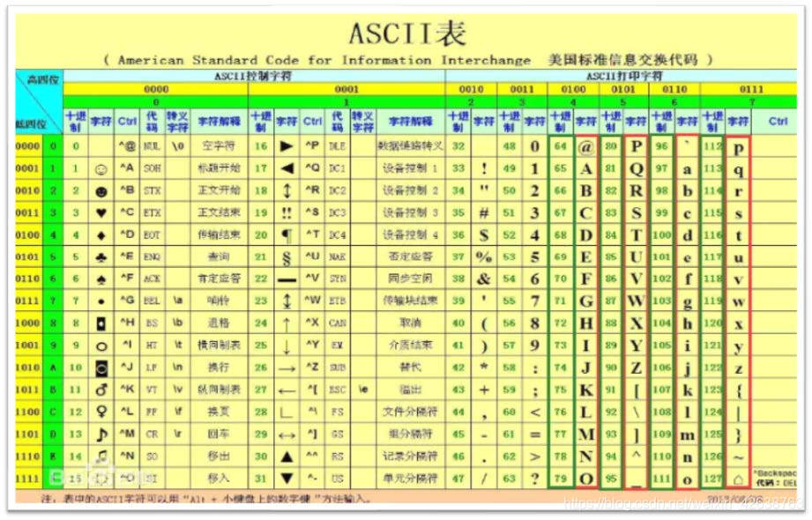
Task: Select the "ETX" code cell
Action: [x=152, y=213]
